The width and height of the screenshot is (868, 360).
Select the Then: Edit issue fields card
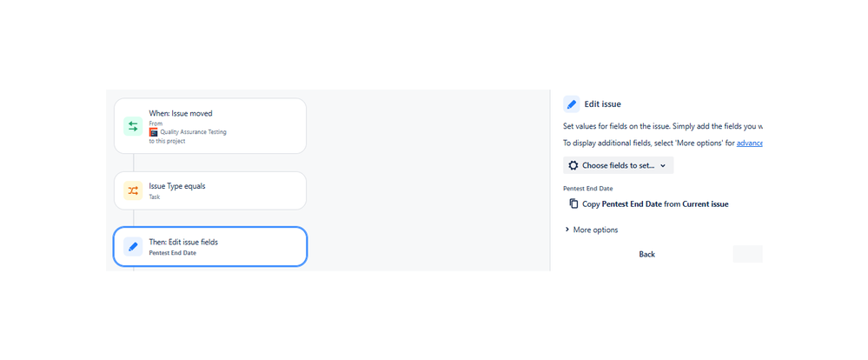[x=210, y=246]
